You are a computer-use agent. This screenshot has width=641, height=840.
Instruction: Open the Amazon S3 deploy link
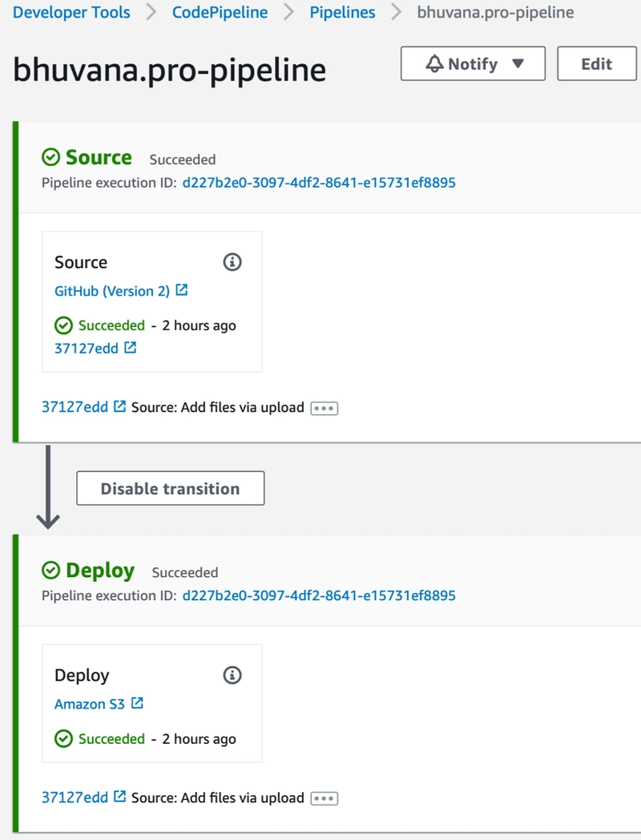click(x=90, y=704)
